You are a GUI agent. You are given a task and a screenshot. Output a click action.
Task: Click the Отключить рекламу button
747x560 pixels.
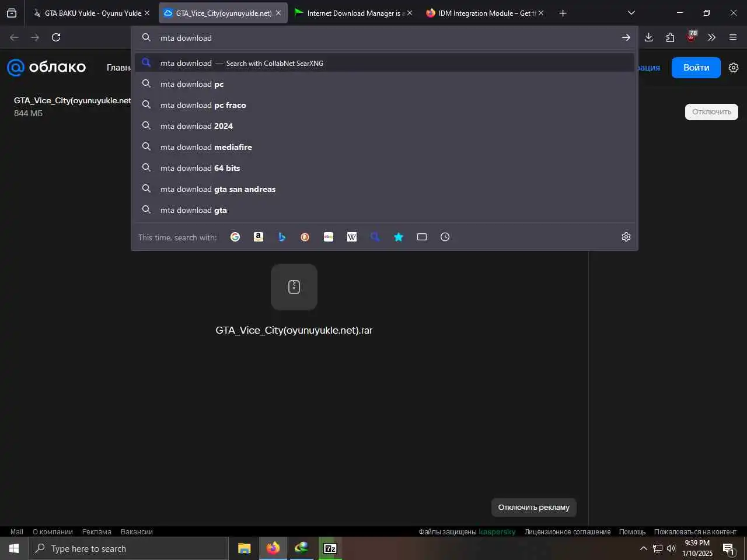[x=534, y=508]
